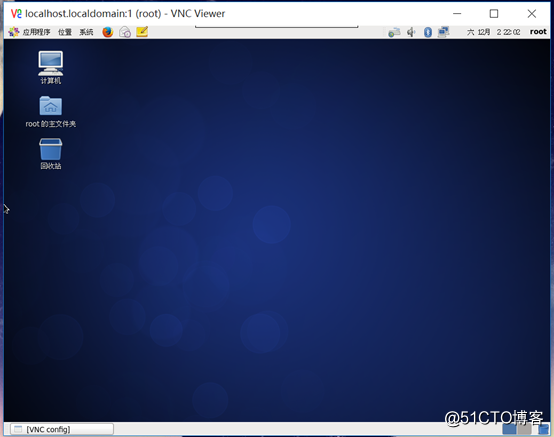Click the display/network monitors tray icon
The image size is (554, 437).
(x=443, y=32)
